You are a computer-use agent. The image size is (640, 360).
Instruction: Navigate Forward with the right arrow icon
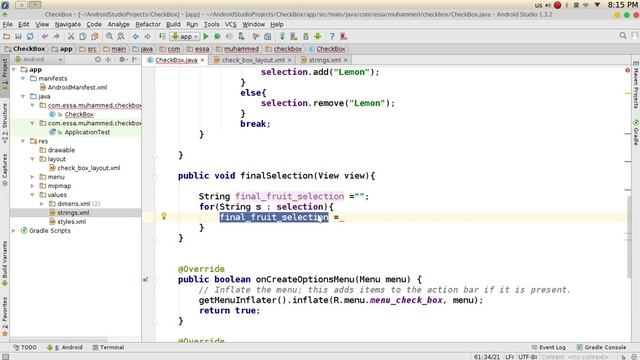tap(147, 36)
